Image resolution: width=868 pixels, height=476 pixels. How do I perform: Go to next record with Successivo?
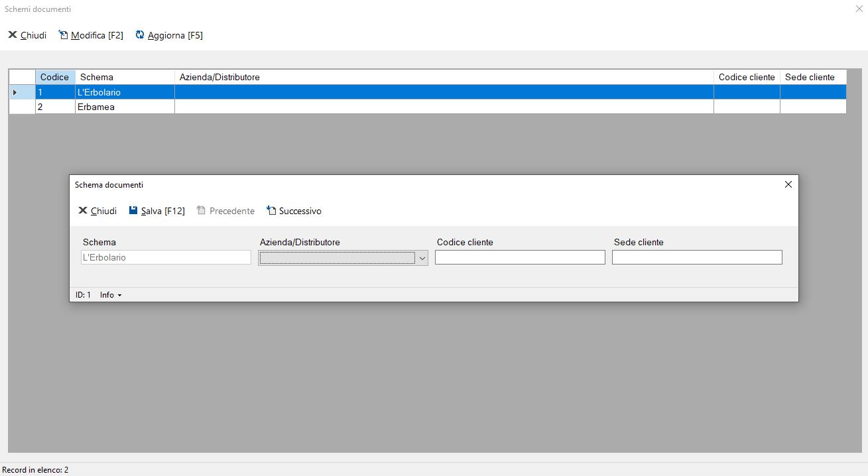point(294,211)
